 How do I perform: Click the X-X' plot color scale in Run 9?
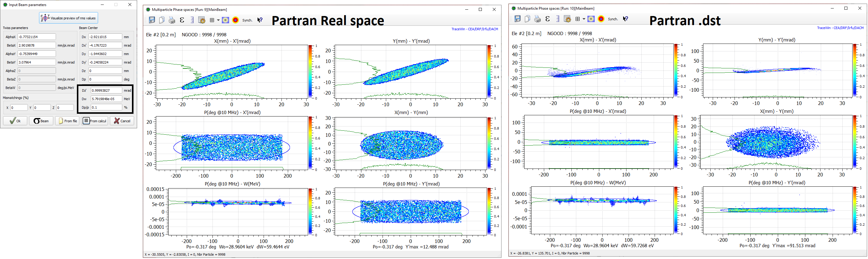pos(310,71)
